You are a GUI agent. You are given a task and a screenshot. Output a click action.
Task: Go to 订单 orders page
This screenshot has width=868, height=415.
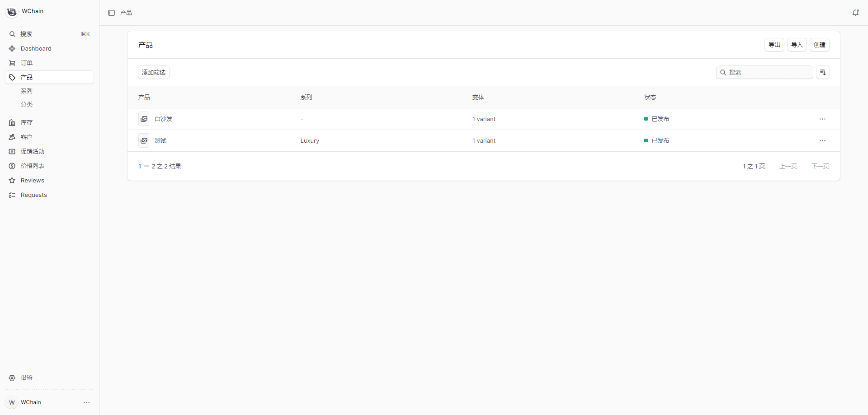27,63
